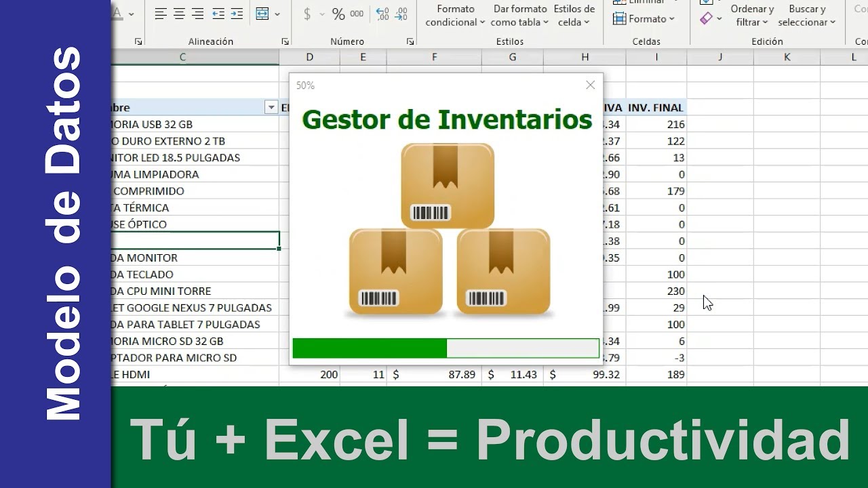Screen dimensions: 868x488
Task: Select the cell with value 87.89
Action: (x=434, y=374)
